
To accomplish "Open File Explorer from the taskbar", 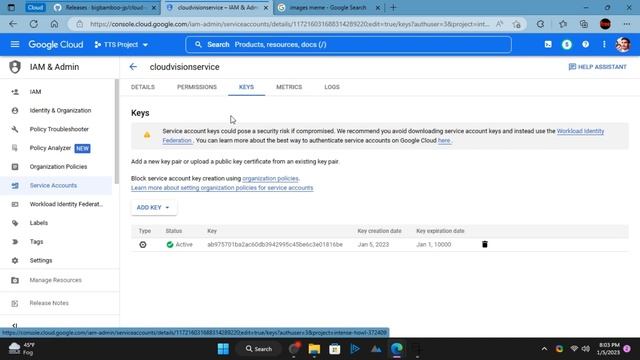I will click(x=314, y=349).
